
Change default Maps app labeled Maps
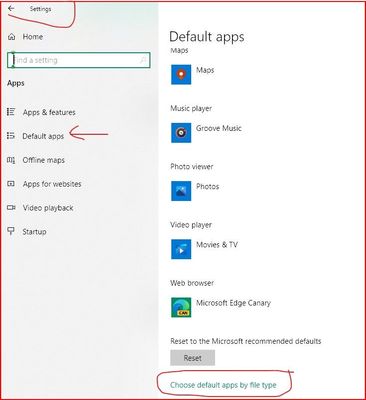click(x=205, y=70)
